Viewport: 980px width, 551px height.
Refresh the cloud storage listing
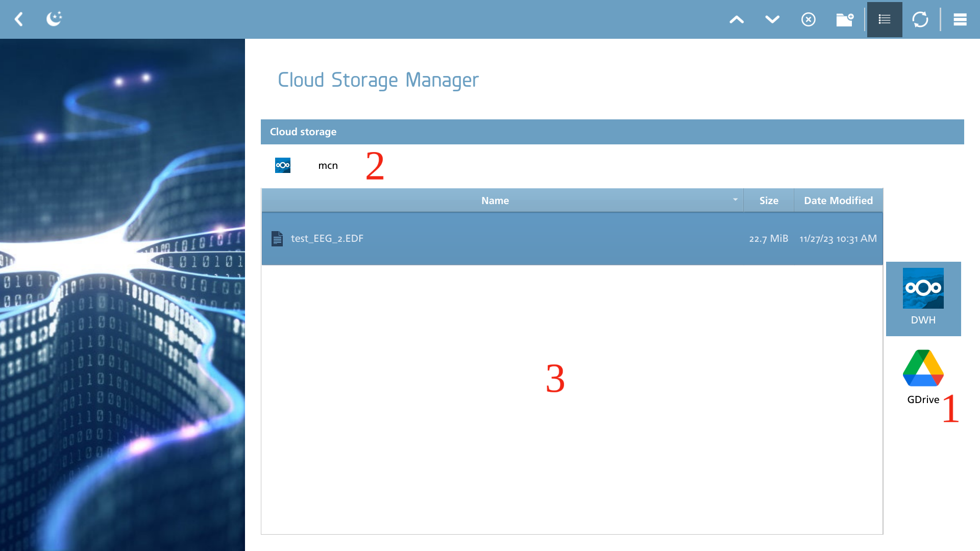[920, 19]
